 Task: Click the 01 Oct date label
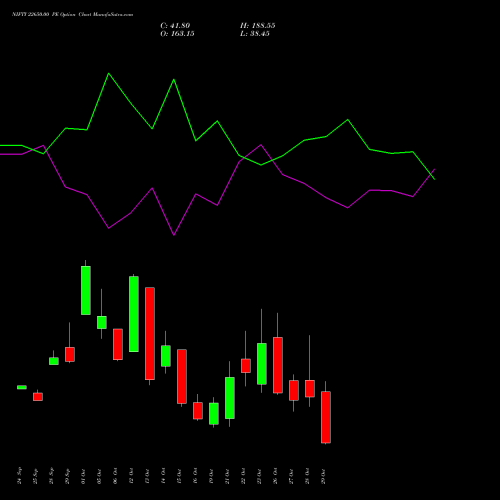[84, 476]
